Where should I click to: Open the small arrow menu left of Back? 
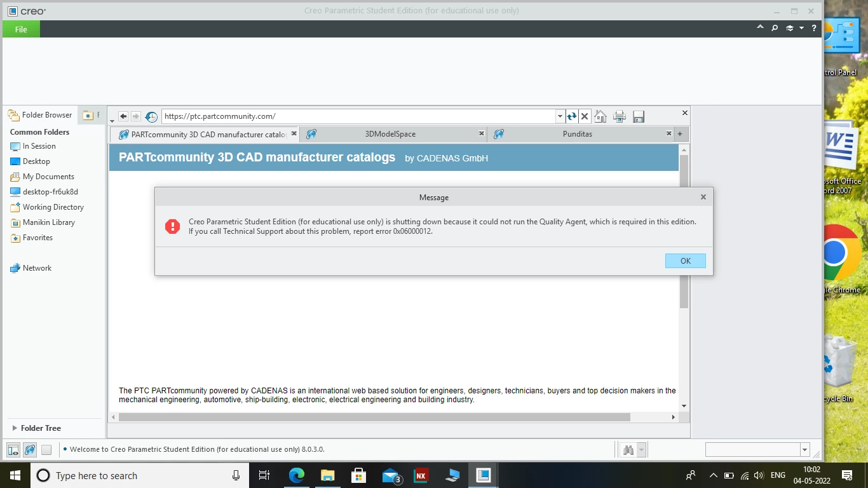(112, 120)
